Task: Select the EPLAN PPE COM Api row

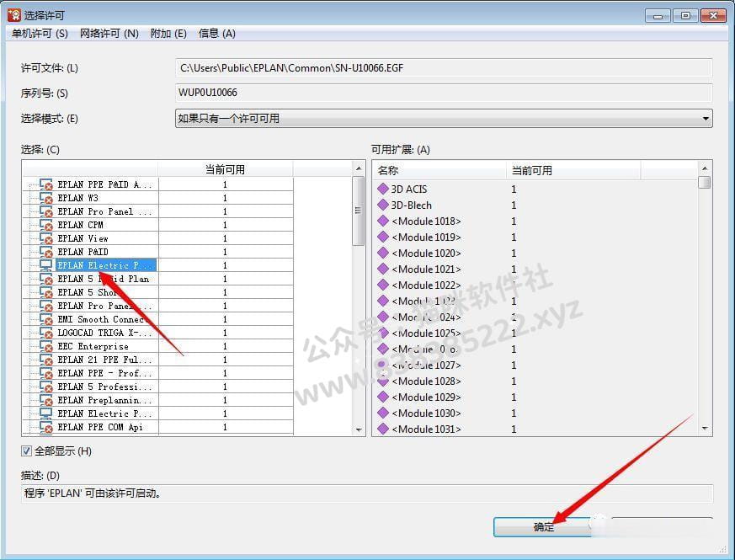Action: click(x=100, y=427)
